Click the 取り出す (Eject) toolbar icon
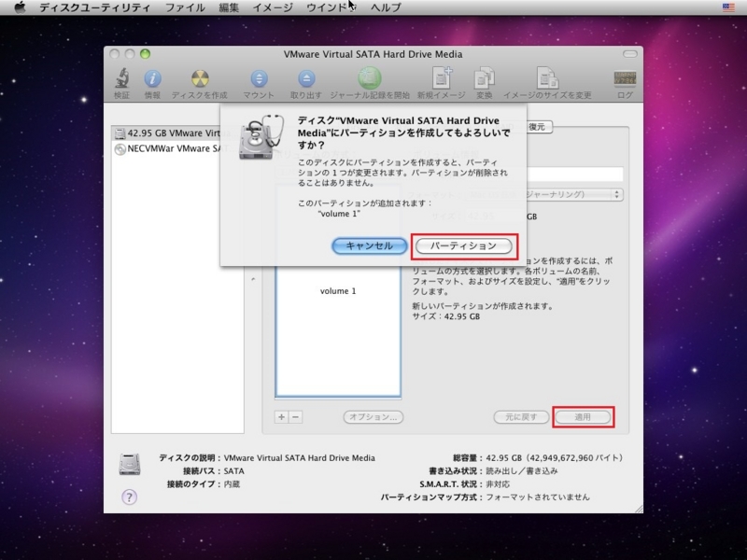Screen dimensions: 747x560 (x=306, y=78)
